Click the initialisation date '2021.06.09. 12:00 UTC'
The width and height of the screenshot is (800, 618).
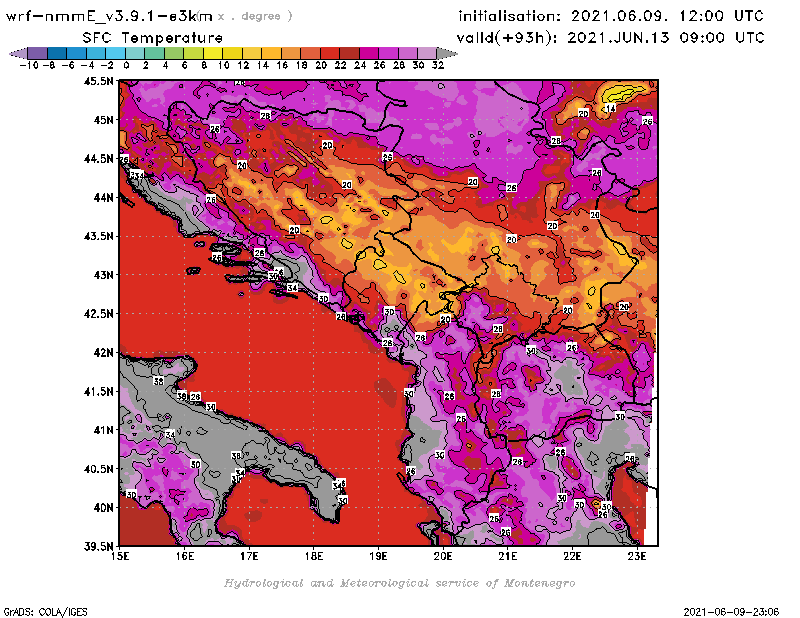[x=667, y=16]
